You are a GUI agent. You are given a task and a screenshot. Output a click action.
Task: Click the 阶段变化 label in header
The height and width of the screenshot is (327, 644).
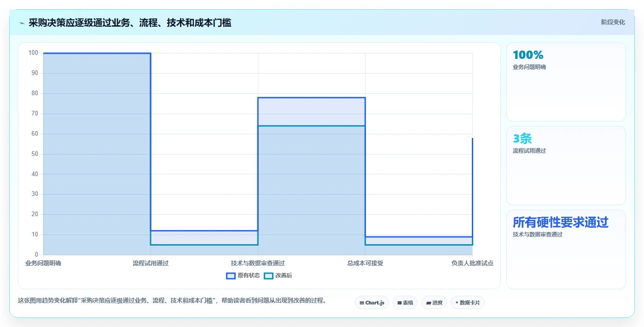(613, 22)
